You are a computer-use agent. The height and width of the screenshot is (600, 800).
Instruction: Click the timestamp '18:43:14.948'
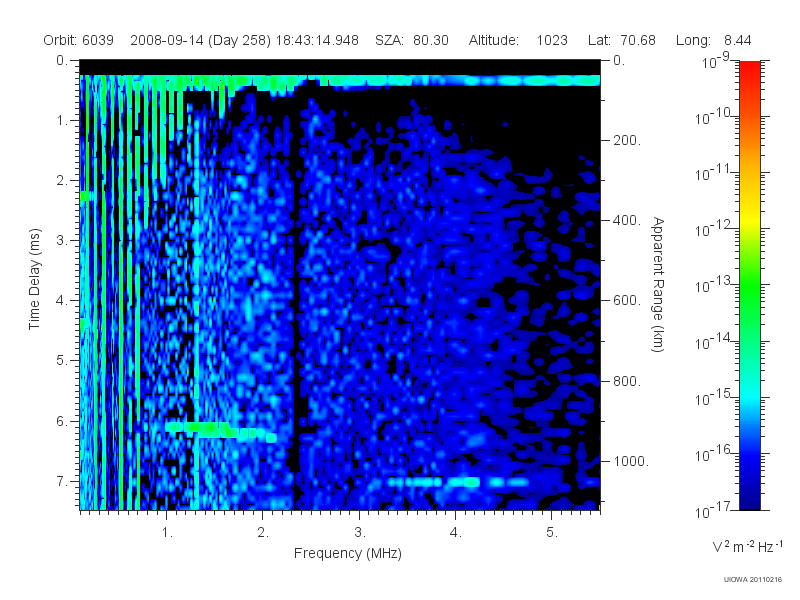[317, 40]
